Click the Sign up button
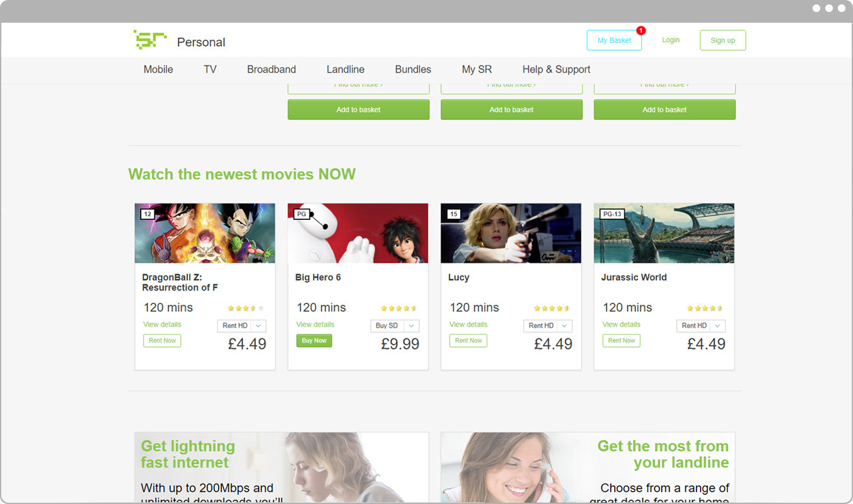Image resolution: width=853 pixels, height=504 pixels. click(722, 40)
